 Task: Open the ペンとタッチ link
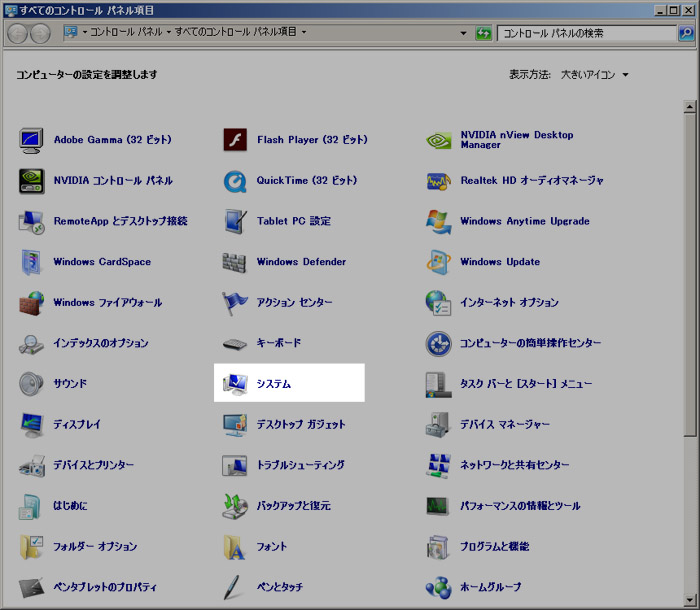279,587
